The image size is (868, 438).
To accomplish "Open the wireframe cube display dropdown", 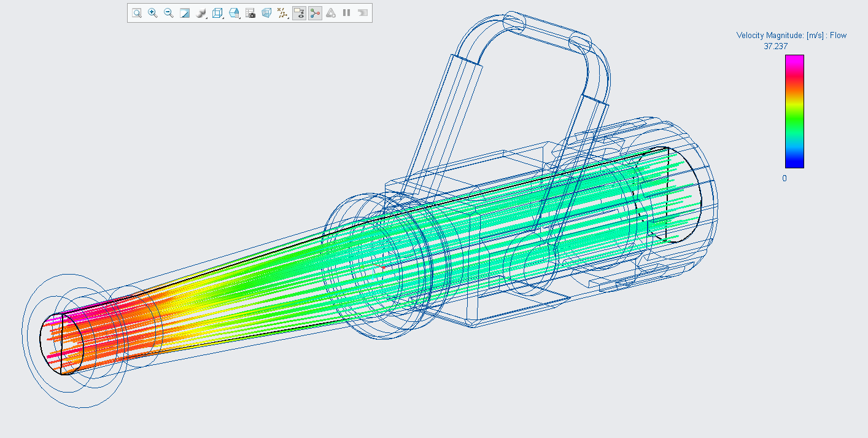I will 223,18.
